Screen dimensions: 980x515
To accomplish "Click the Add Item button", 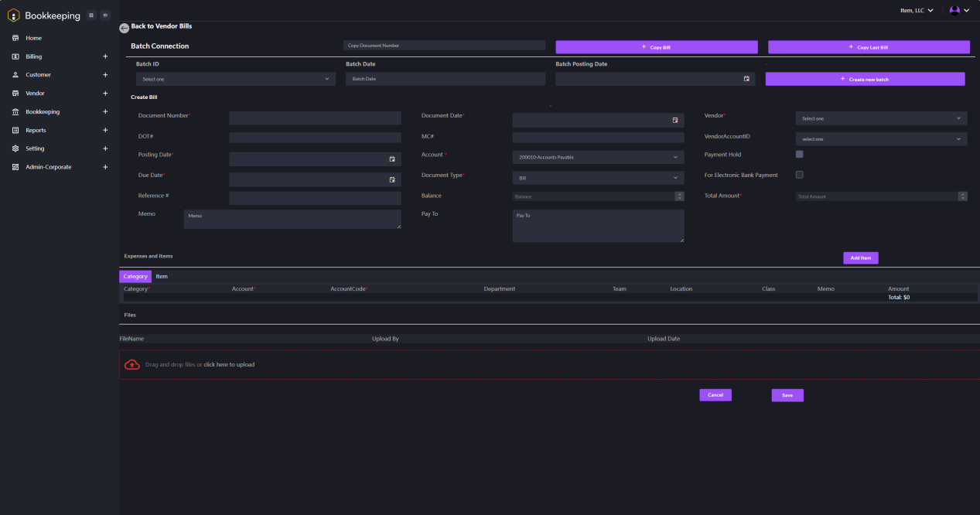I will coord(860,257).
